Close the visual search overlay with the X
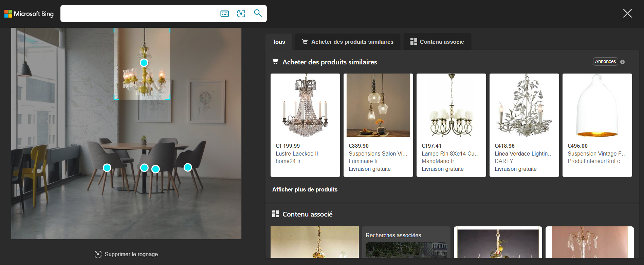Image resolution: width=644 pixels, height=265 pixels. 627,14
